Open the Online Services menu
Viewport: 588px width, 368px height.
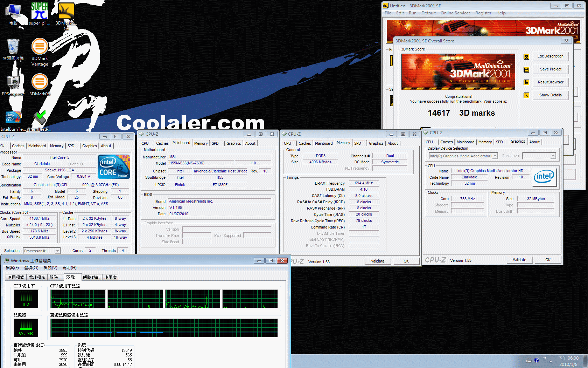[455, 13]
